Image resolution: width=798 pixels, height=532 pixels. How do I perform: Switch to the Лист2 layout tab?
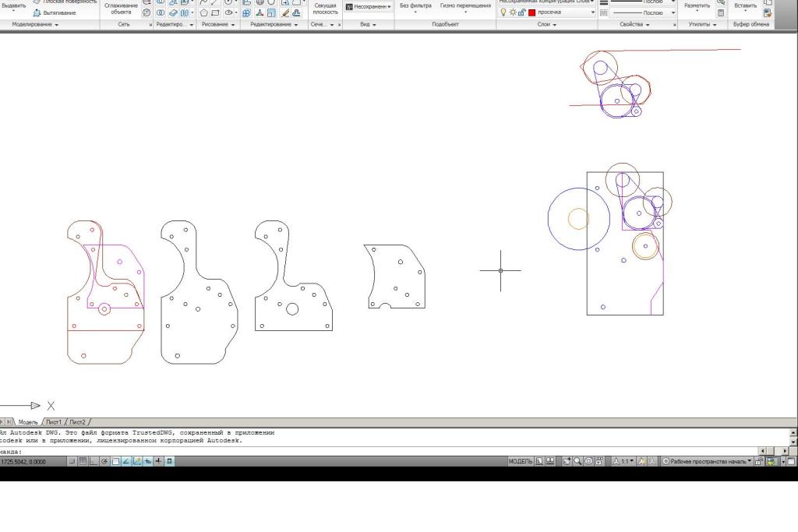[x=77, y=422]
